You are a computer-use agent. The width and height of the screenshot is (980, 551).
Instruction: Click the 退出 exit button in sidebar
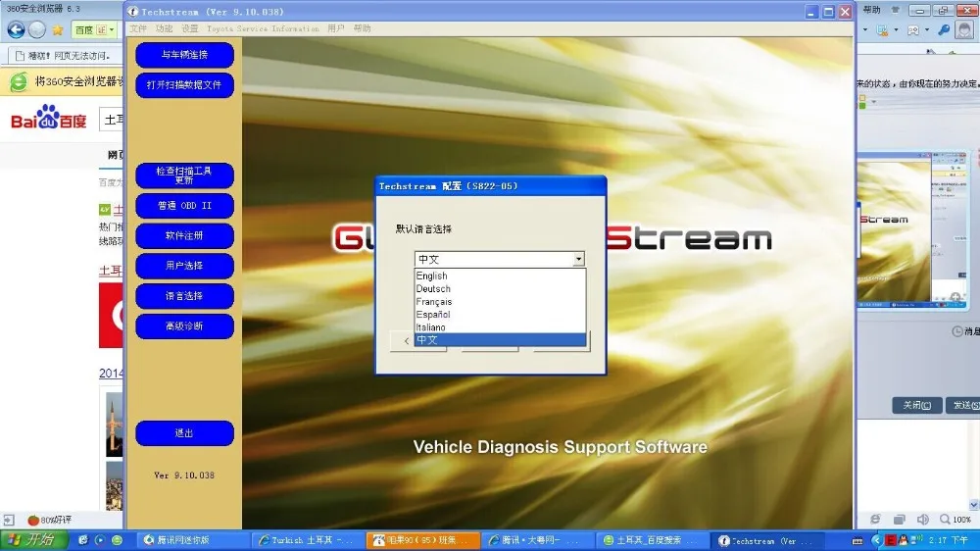coord(184,432)
